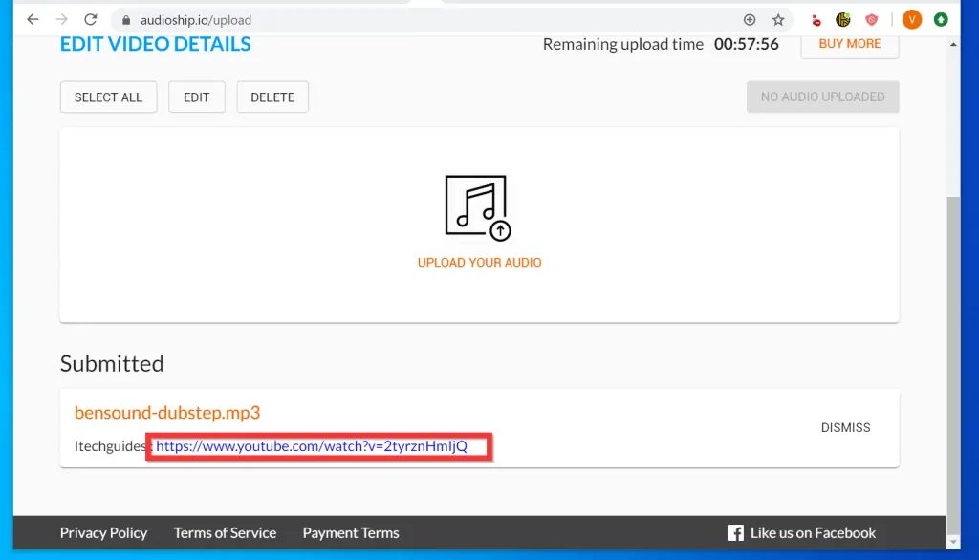979x560 pixels.
Task: Click the Itechguides channel label
Action: click(110, 445)
